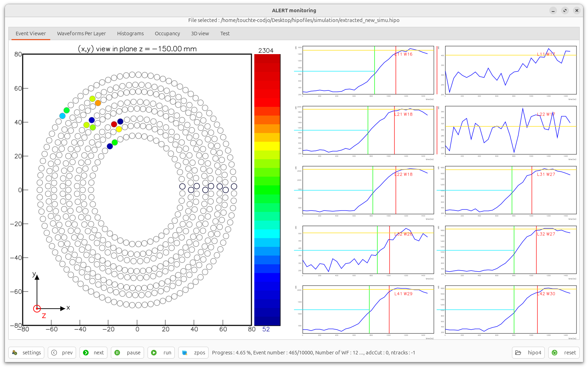Screen dimensions: 588x368
Task: Click the File selected path text
Action: [294, 20]
